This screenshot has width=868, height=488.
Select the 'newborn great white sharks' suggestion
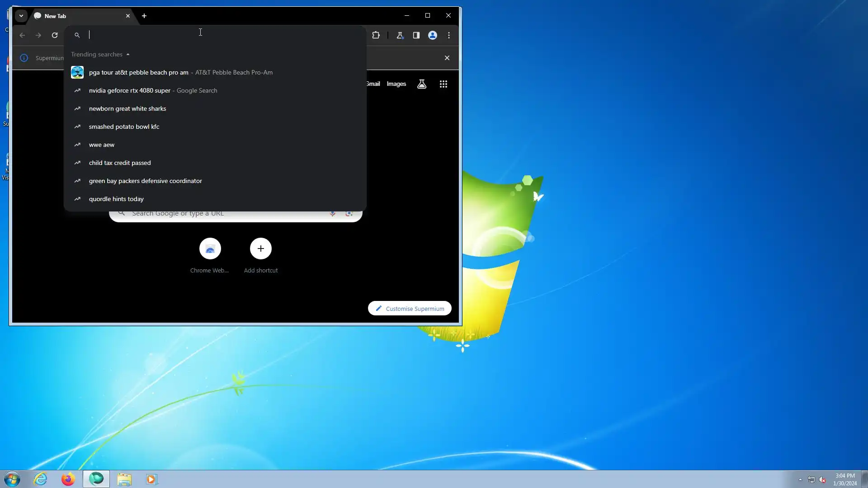pyautogui.click(x=127, y=108)
